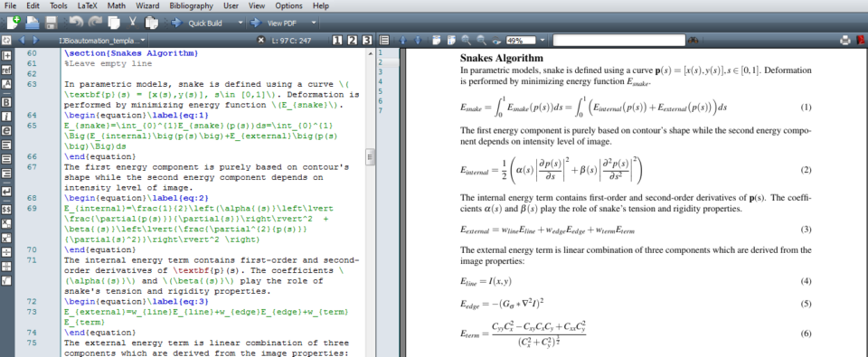Insert a square root symbol
The width and height of the screenshot is (868, 357).
(x=7, y=281)
